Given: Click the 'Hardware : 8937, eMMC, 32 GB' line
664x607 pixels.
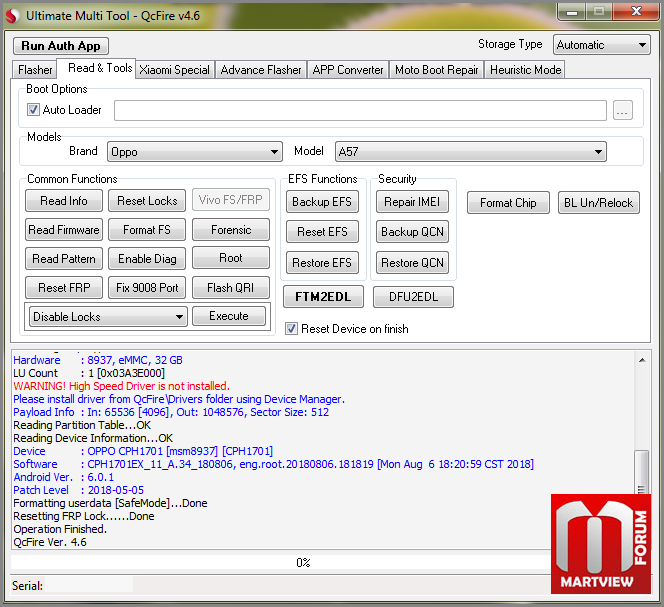Looking at the screenshot, I should 98,360.
